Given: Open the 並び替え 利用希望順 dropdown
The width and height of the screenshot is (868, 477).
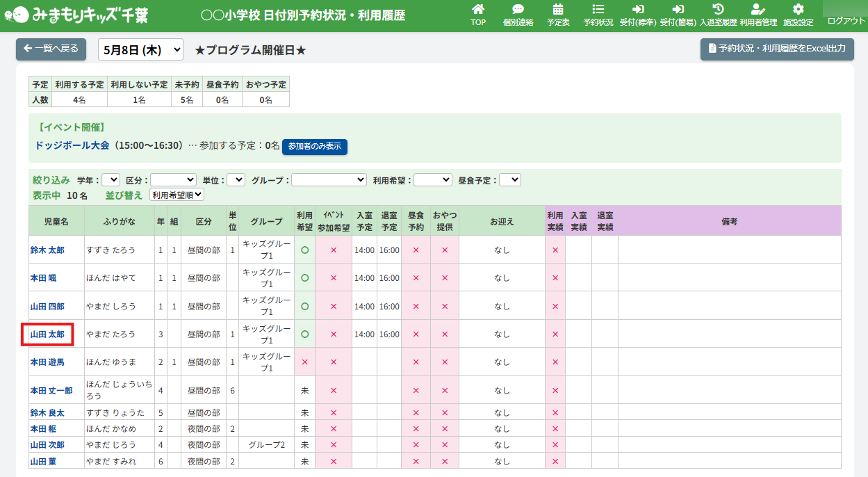Looking at the screenshot, I should pos(177,195).
